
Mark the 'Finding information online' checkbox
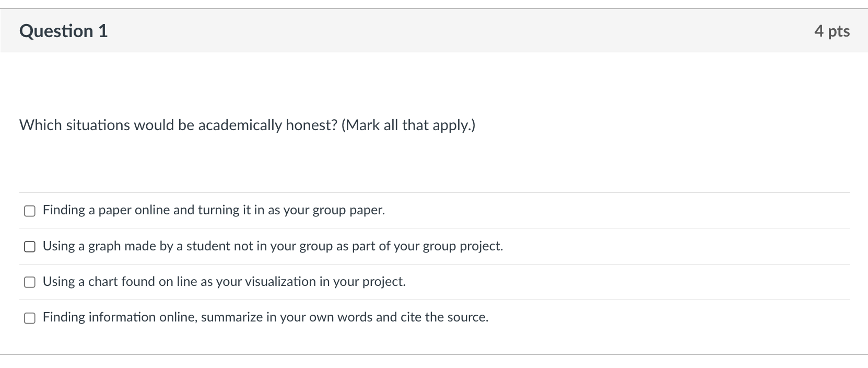tap(30, 318)
